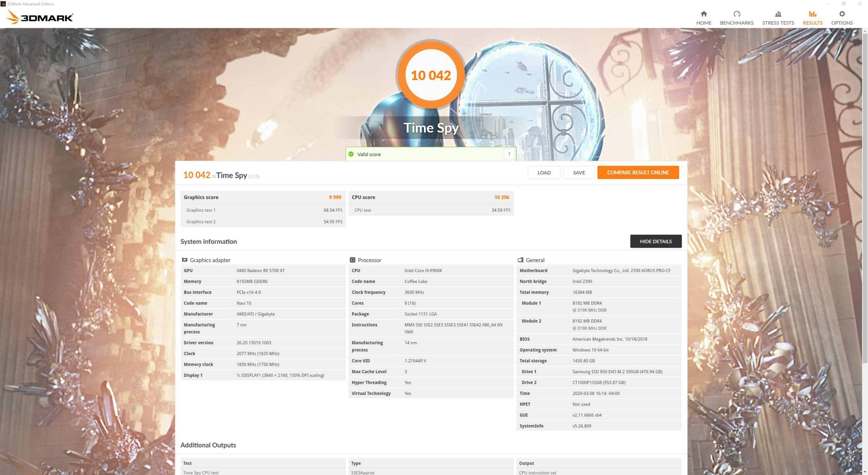
Task: Click the CPU score value 10 296
Action: click(501, 197)
